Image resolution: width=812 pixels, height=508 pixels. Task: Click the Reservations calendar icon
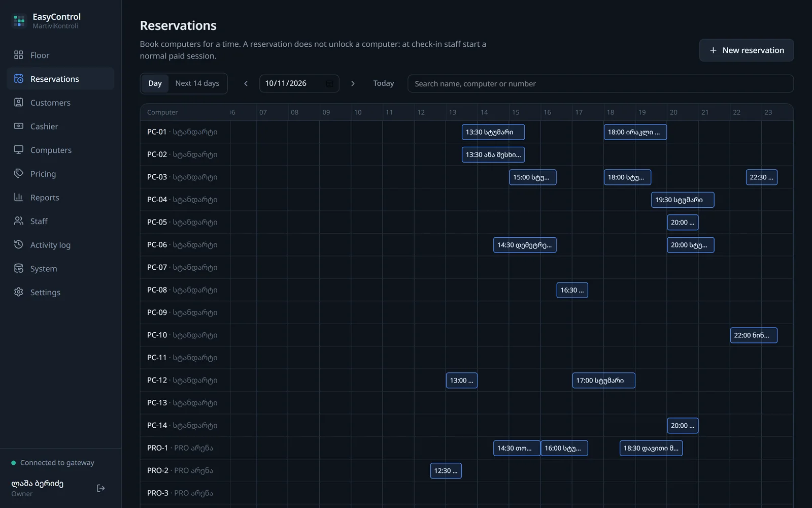coord(19,79)
